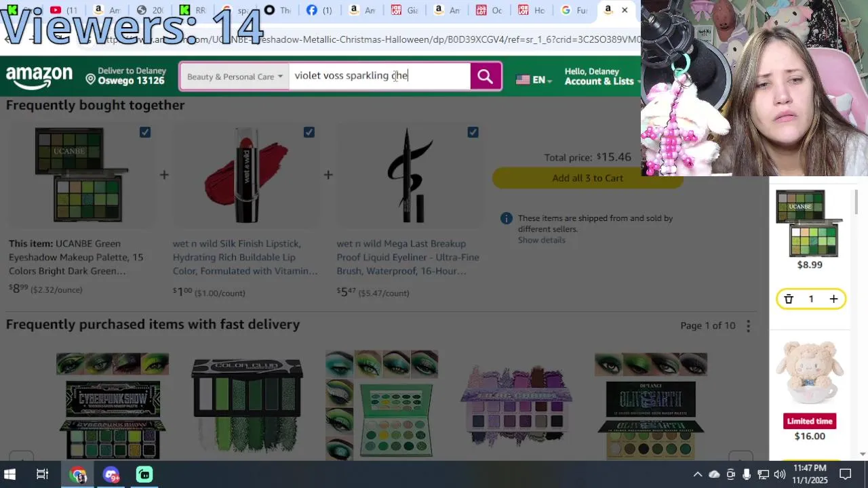Click the black eyeliner product image

coord(410,176)
